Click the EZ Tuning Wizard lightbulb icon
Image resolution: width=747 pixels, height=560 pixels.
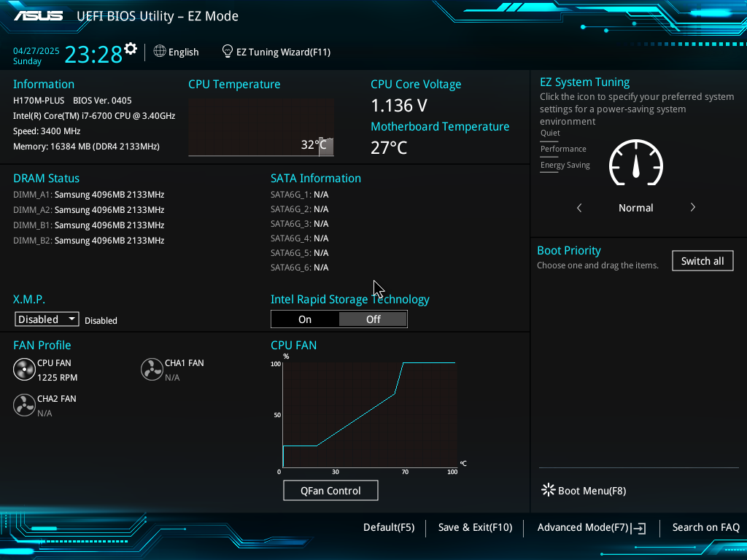(228, 51)
